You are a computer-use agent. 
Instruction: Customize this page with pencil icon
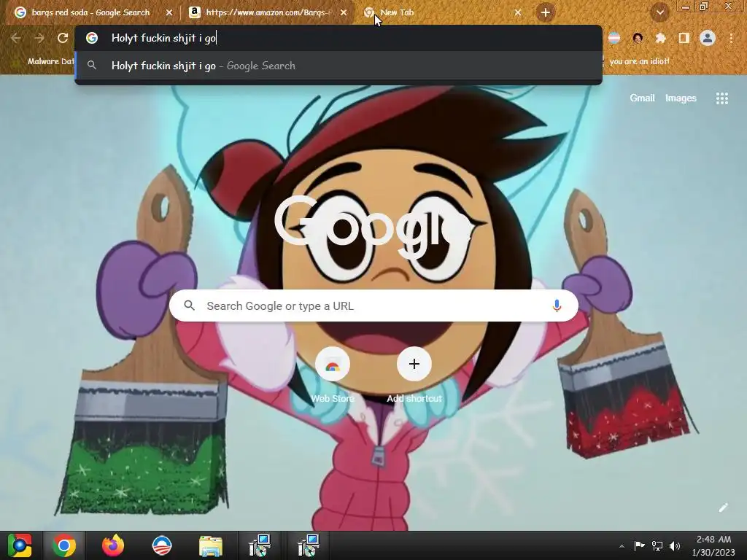723,507
